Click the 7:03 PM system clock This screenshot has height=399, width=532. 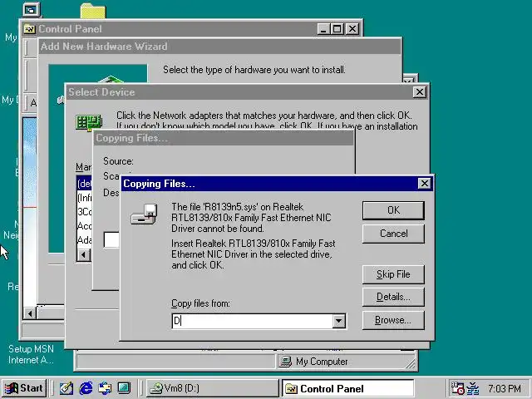(505, 388)
